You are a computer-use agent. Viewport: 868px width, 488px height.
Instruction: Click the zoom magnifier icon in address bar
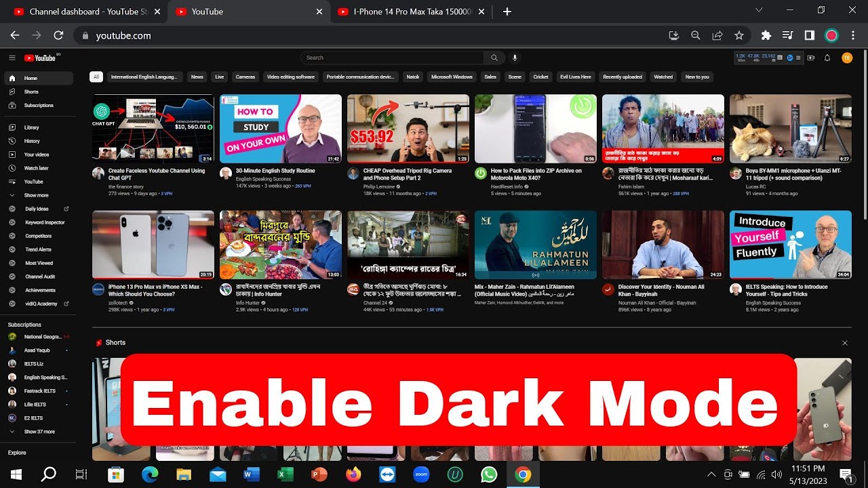click(x=695, y=35)
